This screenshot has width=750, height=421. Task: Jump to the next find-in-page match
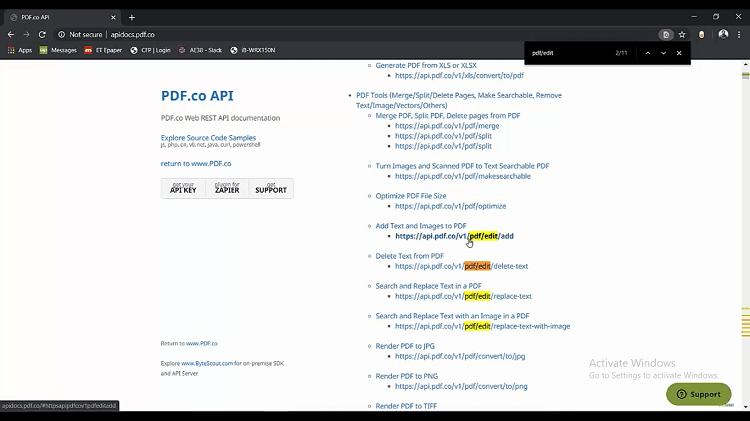(663, 53)
